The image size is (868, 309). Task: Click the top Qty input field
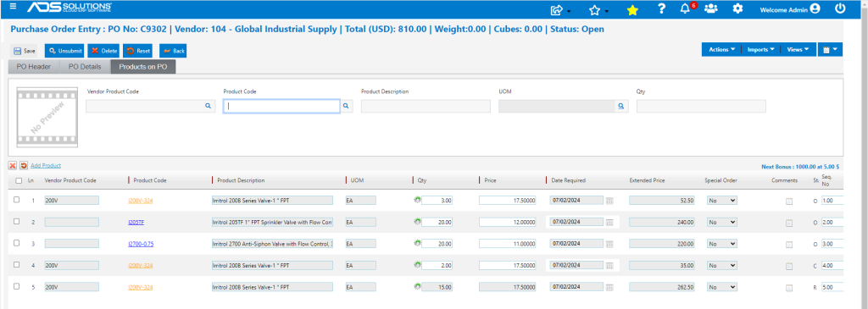[x=701, y=106]
